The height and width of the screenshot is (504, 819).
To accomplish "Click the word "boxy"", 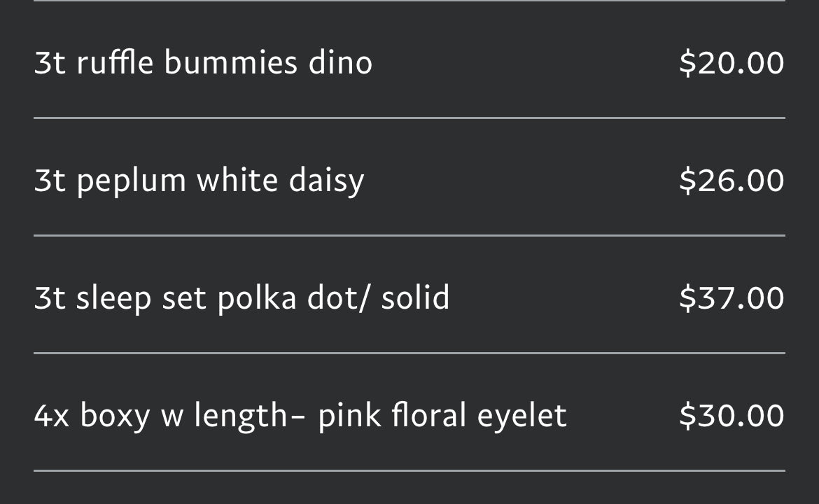I will (x=115, y=416).
